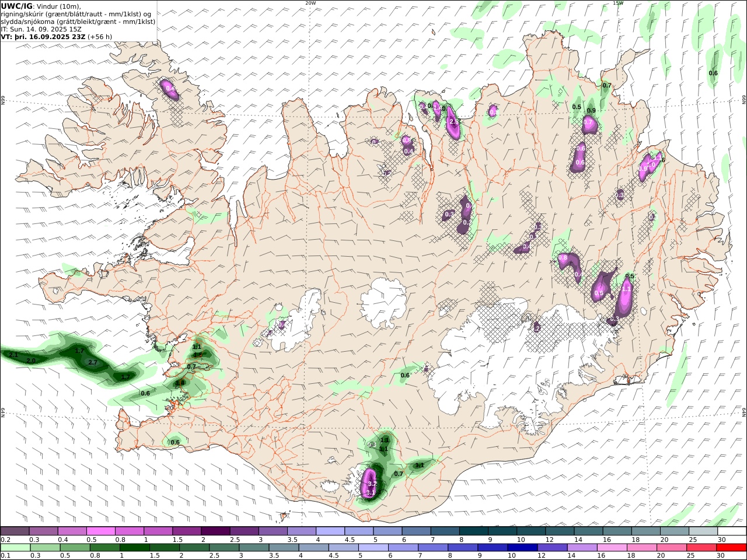The image size is (747, 560).
Task: Click the 2.0 rain value offshore west
Action: click(x=31, y=361)
